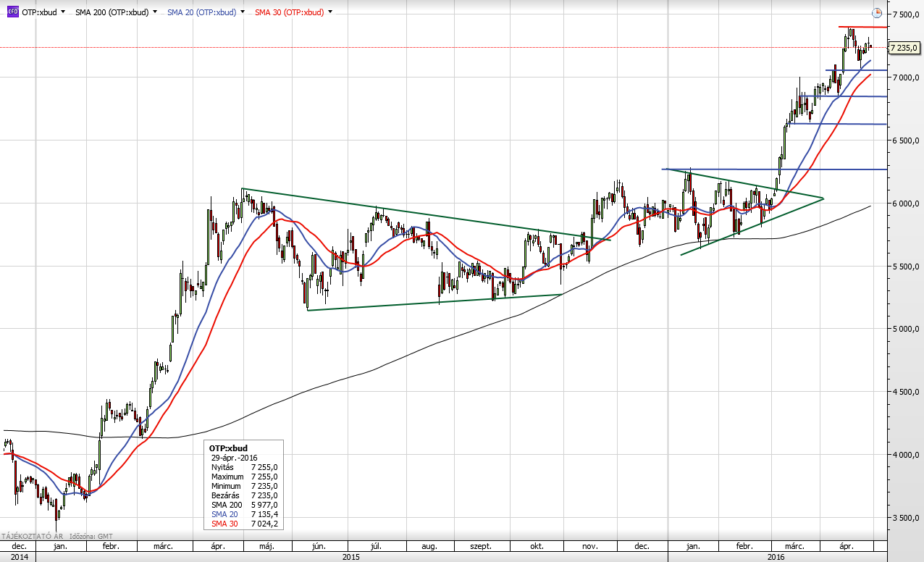924x562 pixels.
Task: Click the nov. month label on time axis
Action: [x=589, y=547]
